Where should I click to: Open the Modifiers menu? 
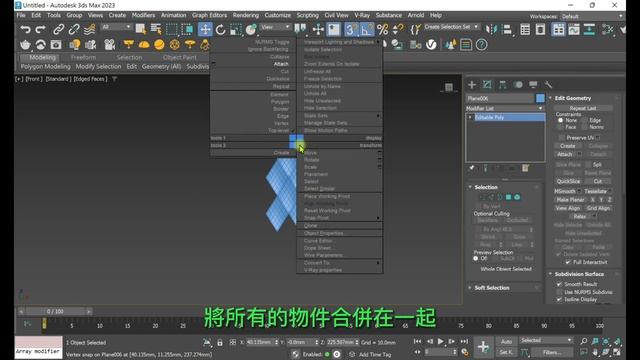pos(143,15)
